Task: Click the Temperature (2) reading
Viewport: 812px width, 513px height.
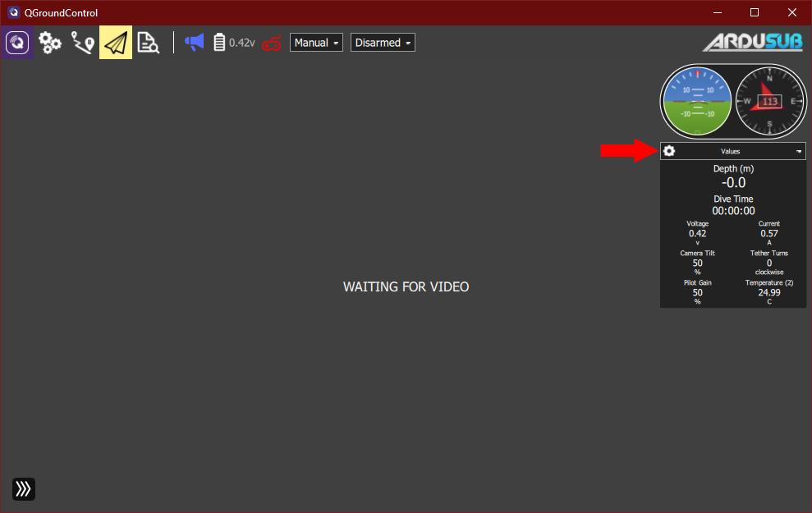Action: pos(769,292)
